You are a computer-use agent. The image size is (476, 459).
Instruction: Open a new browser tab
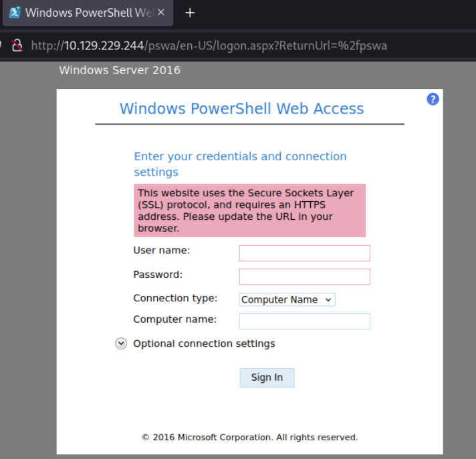pos(190,13)
